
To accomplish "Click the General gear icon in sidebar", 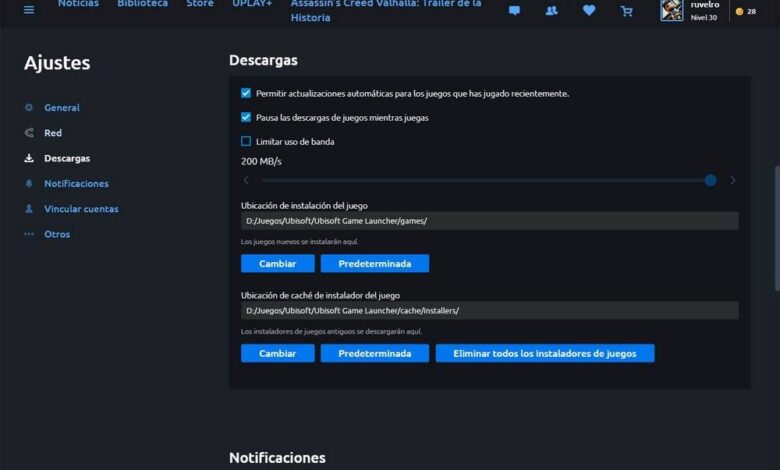I will pos(29,108).
